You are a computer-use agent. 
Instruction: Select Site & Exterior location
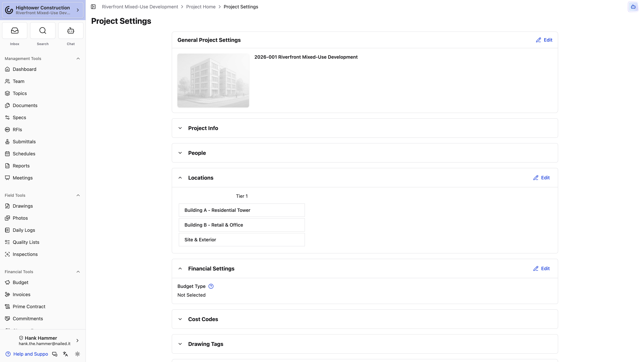[242, 240]
